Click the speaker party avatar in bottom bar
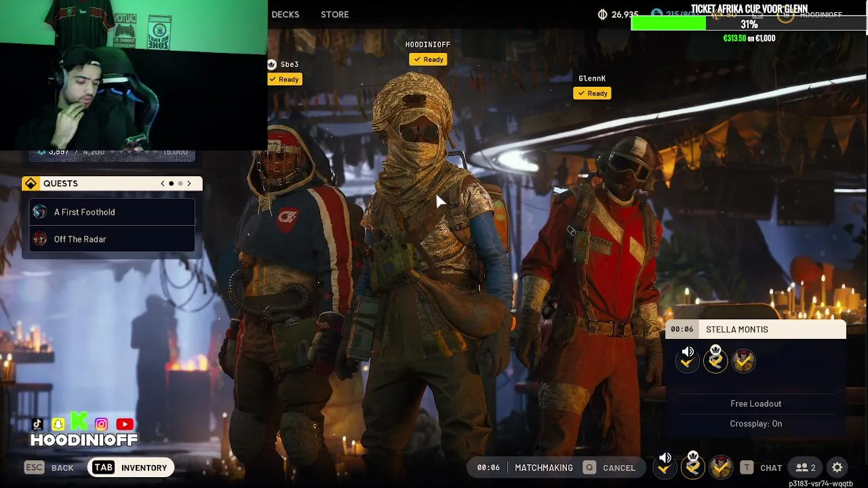Screen dimensions: 868x488 tap(665, 467)
